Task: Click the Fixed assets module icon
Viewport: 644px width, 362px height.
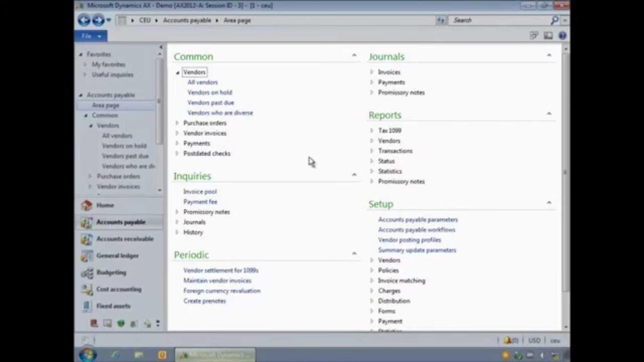Action: coord(86,306)
